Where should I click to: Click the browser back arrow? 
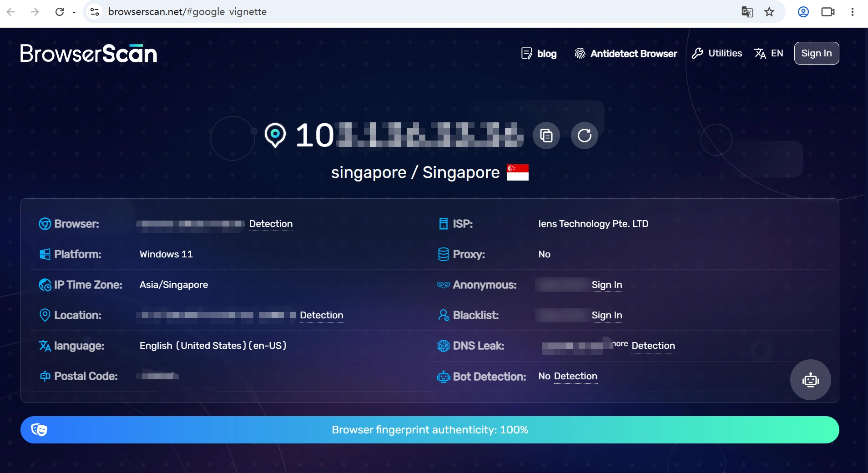pyautogui.click(x=11, y=12)
